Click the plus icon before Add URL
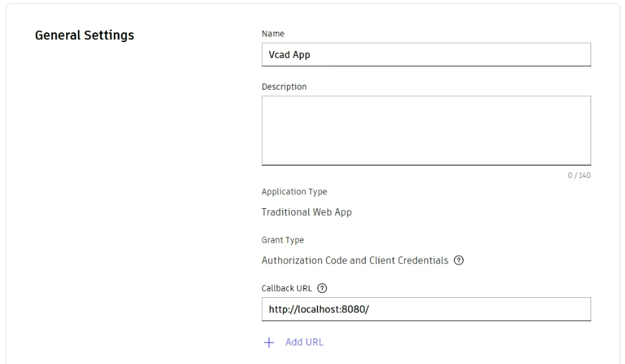Image resolution: width=625 pixels, height=364 pixels. (269, 342)
